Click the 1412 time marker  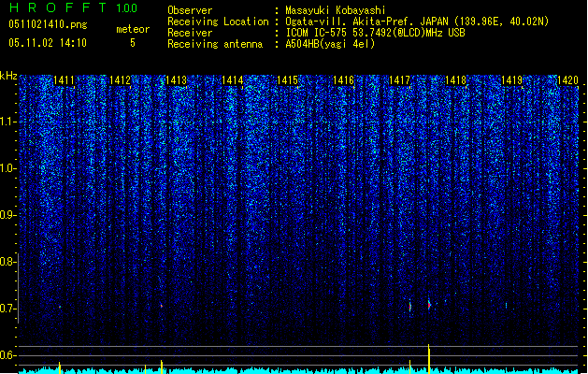[120, 80]
